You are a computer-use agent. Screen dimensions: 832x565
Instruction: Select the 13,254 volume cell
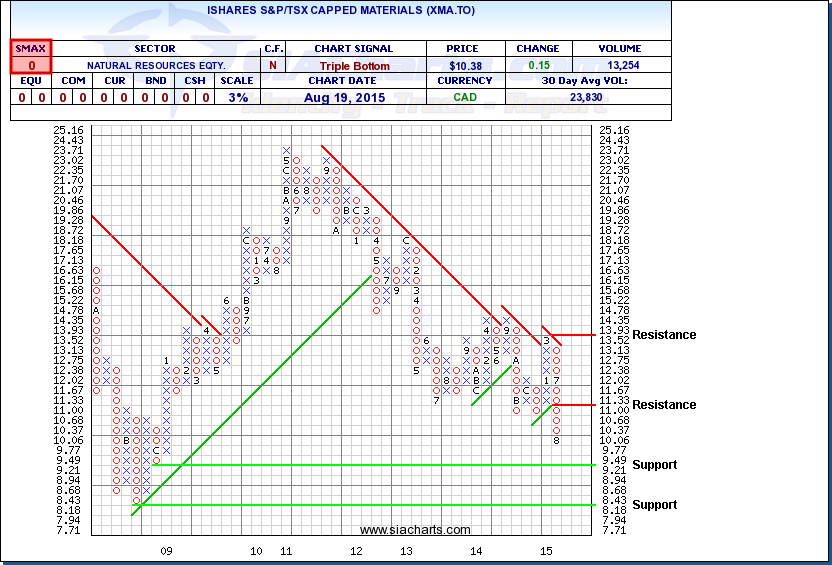tap(621, 65)
